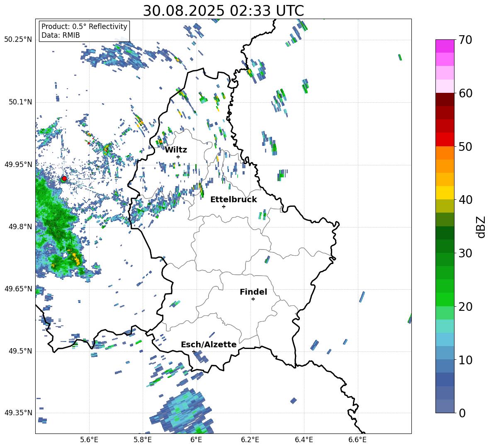Click the 49.8°N latitude label
Screen dimensions: 491x448
tap(20, 227)
